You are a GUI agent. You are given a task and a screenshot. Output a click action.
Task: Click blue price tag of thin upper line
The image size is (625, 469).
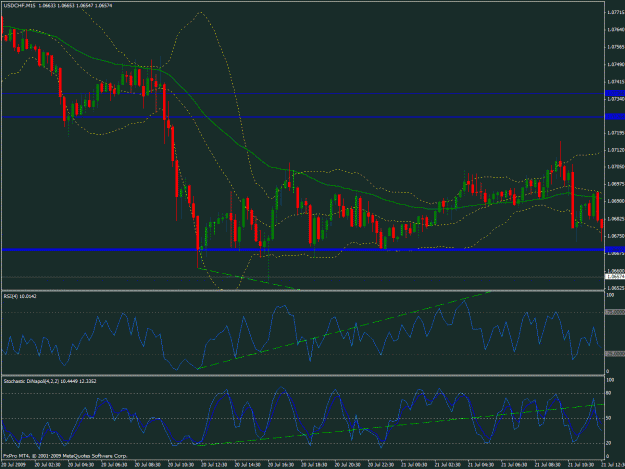(615, 93)
